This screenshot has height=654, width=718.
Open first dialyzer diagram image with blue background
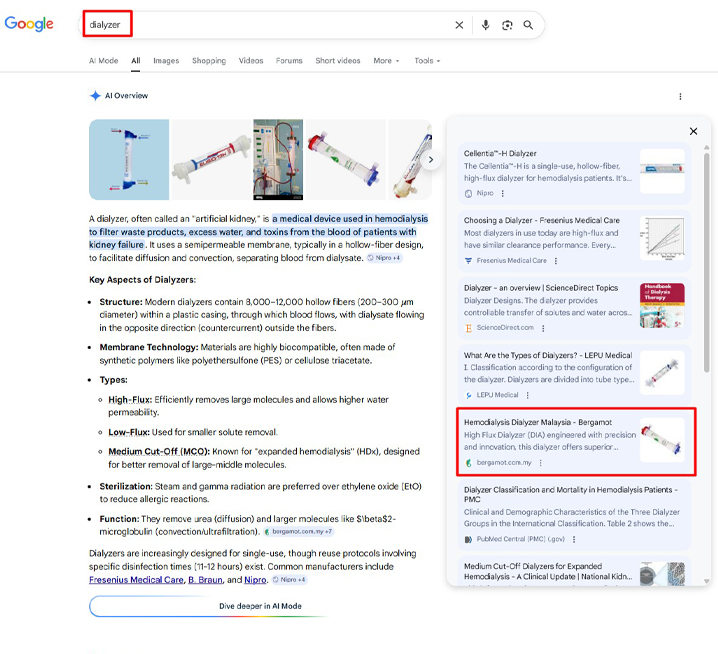click(129, 160)
